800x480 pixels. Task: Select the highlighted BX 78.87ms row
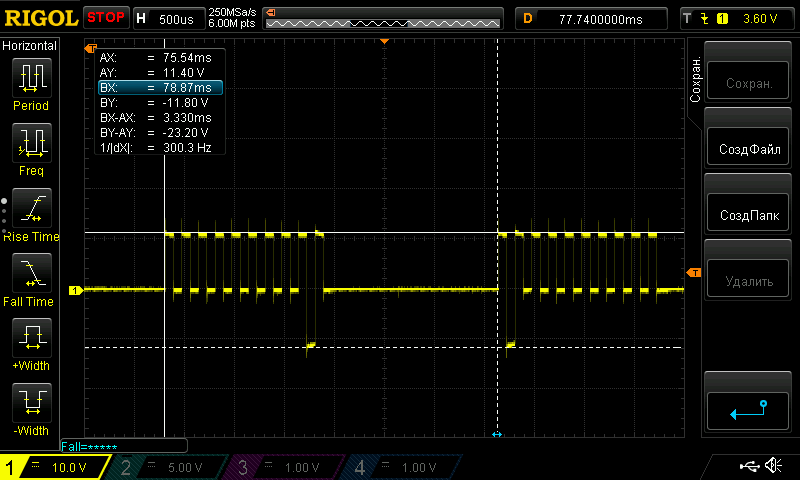(161, 88)
